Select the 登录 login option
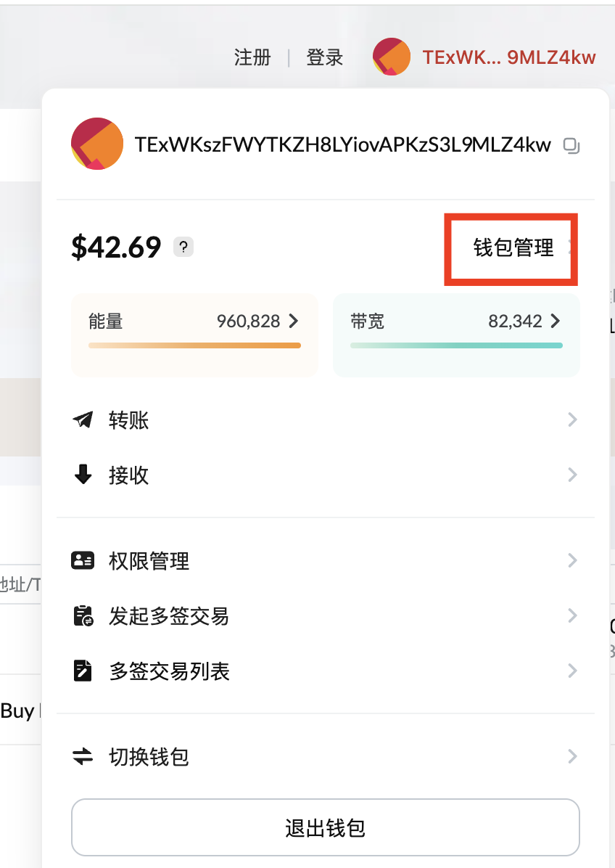The width and height of the screenshot is (615, 868). pyautogui.click(x=324, y=57)
